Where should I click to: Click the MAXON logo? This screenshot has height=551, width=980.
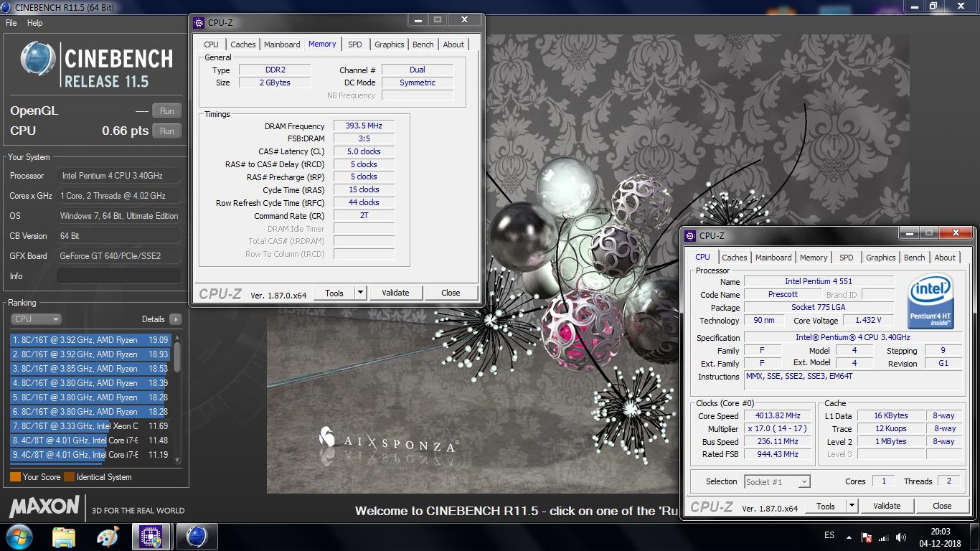pos(44,507)
